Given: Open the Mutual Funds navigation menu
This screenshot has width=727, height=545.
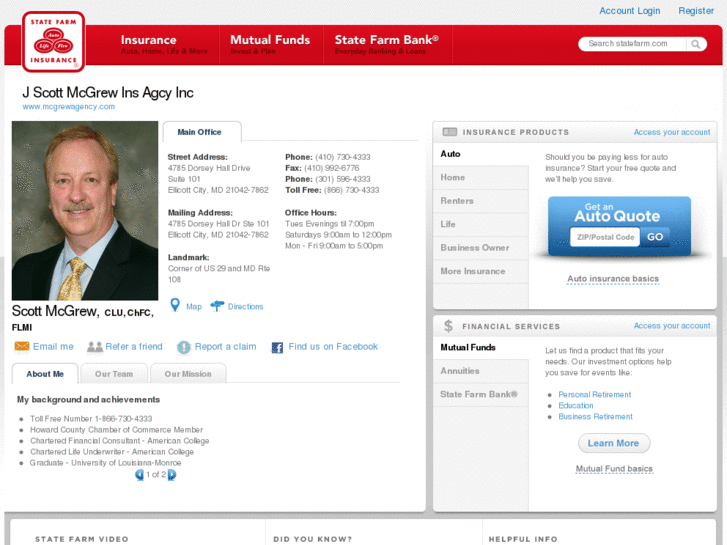Looking at the screenshot, I should pos(270,45).
